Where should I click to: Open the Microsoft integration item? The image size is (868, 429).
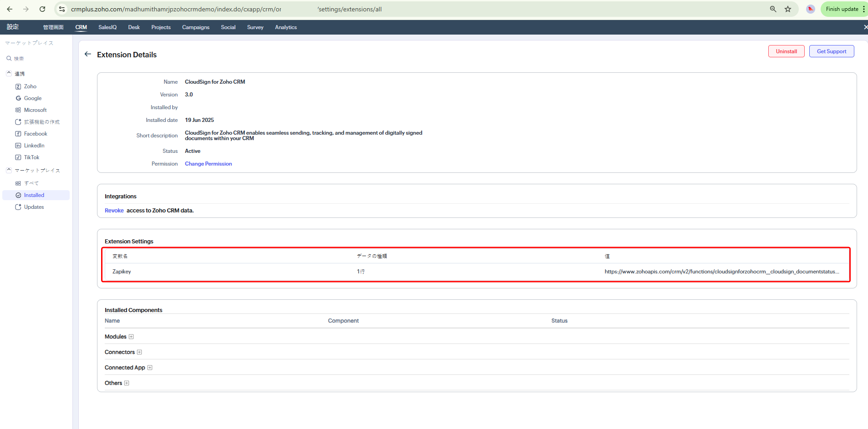[36, 110]
